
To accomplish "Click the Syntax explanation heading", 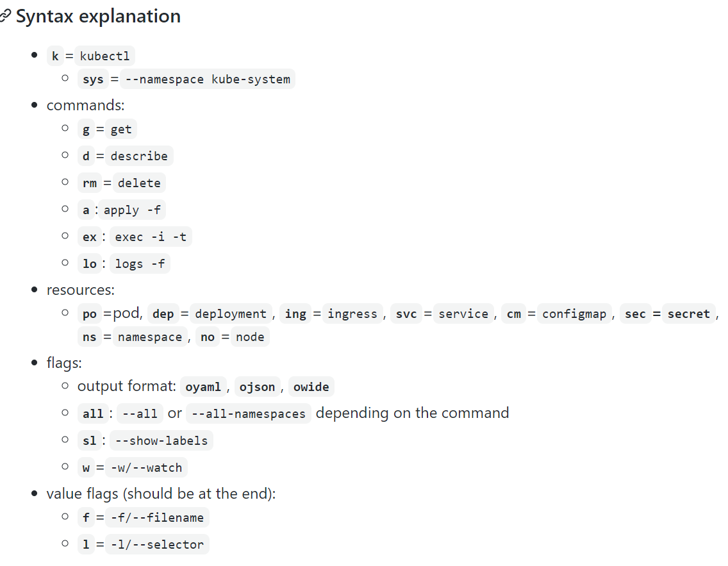I will click(98, 16).
